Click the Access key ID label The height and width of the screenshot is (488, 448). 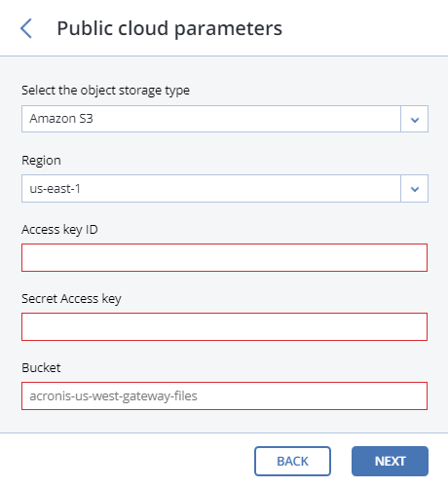[59, 230]
